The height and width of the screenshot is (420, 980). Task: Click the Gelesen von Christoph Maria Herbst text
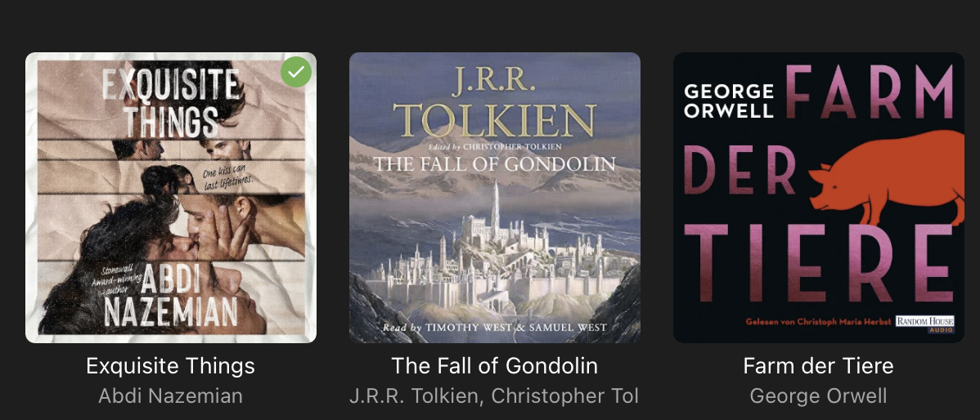(818, 322)
